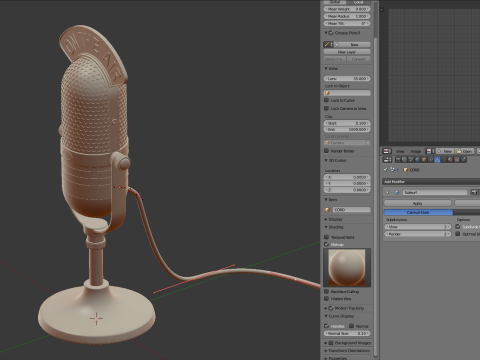
Task: Check the Normal curve display checkbox
Action: [351, 326]
